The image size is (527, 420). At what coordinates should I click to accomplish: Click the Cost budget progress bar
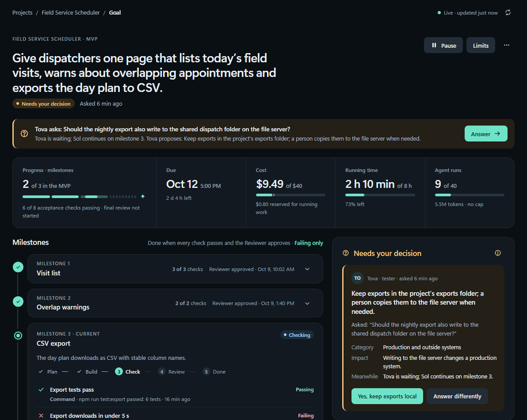[290, 195]
